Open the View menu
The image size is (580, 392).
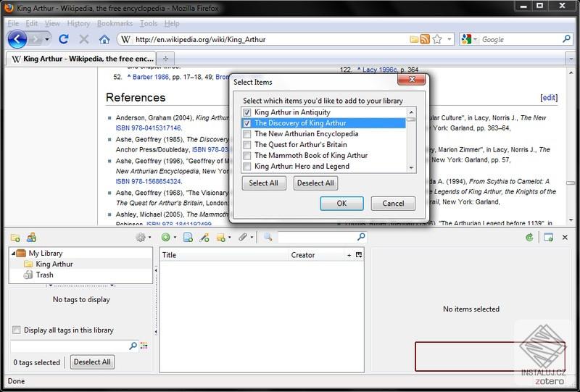point(52,23)
